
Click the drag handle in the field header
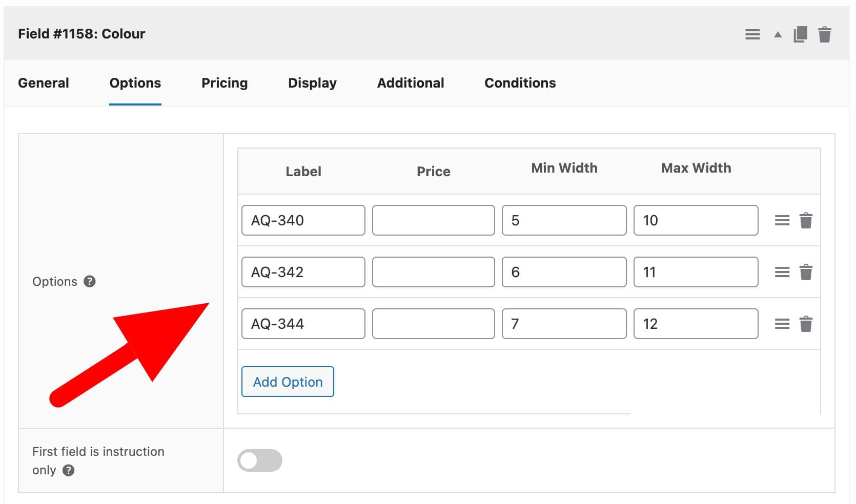pos(752,34)
